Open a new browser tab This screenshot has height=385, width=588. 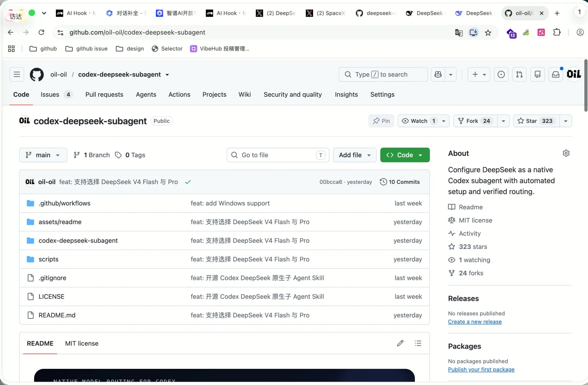point(557,13)
